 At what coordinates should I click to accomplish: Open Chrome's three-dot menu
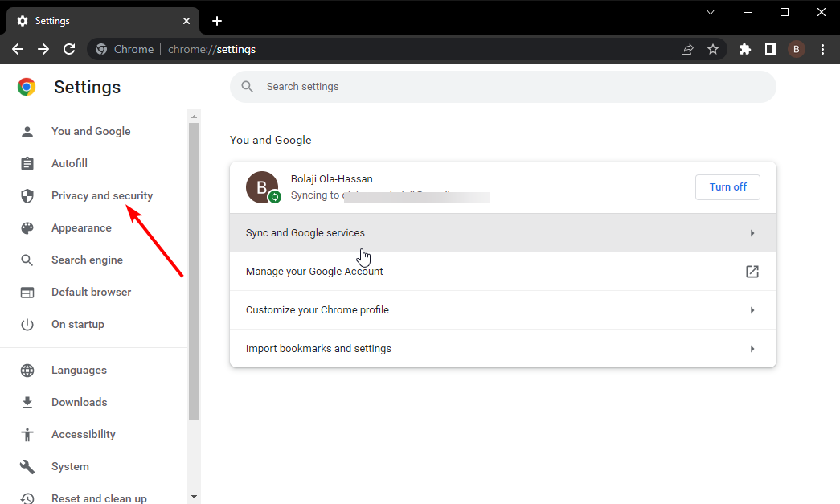tap(823, 49)
